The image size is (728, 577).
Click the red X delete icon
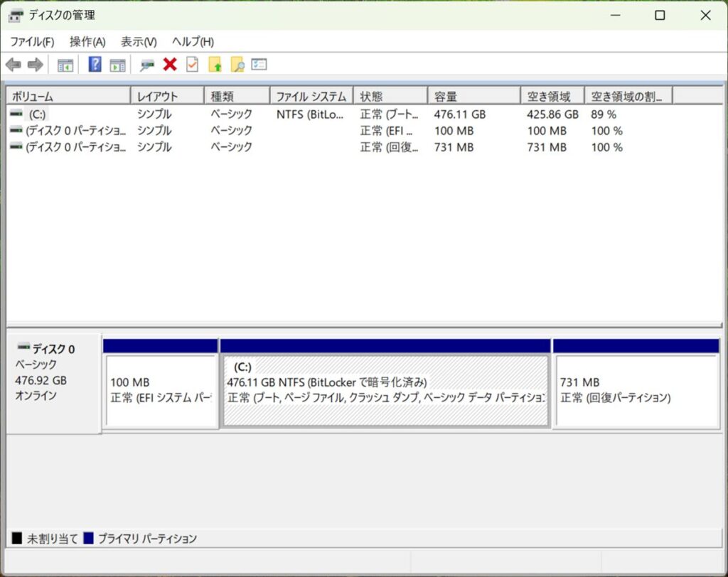click(170, 65)
